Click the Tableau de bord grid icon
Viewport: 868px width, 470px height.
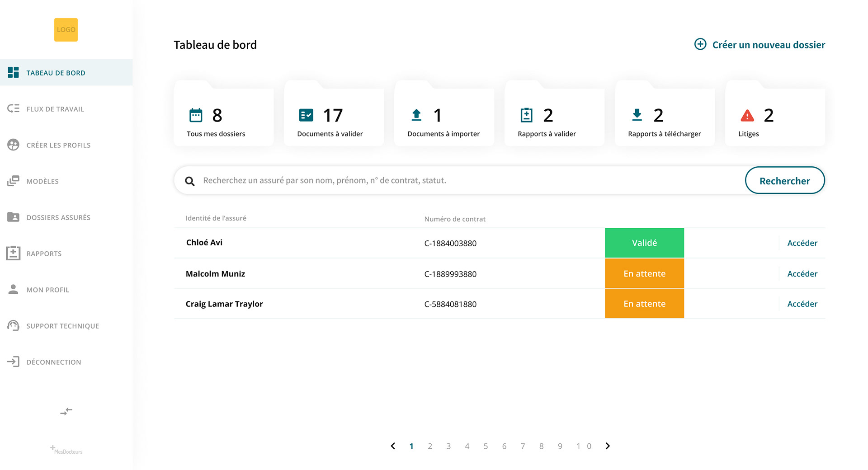coord(13,72)
